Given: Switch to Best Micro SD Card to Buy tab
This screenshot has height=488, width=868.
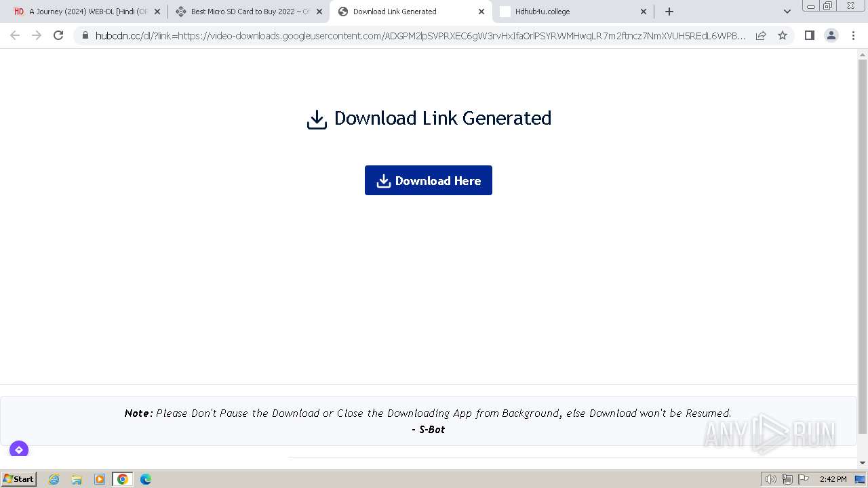Looking at the screenshot, I should point(248,12).
